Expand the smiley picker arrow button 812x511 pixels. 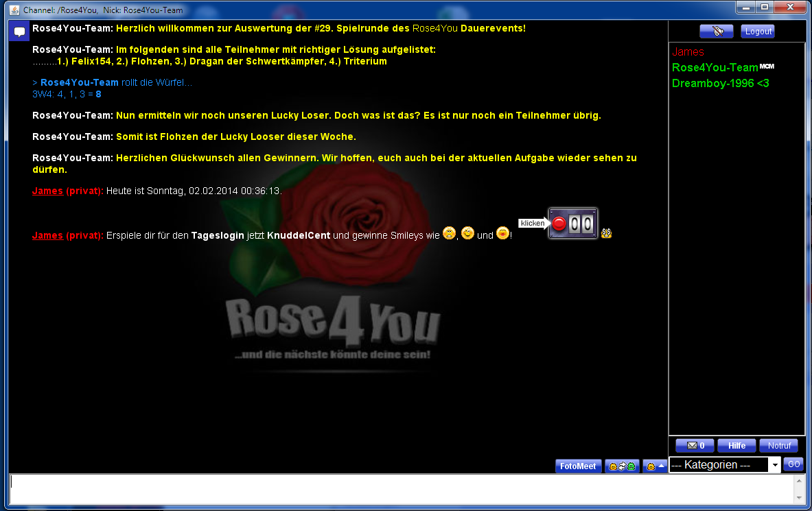655,466
